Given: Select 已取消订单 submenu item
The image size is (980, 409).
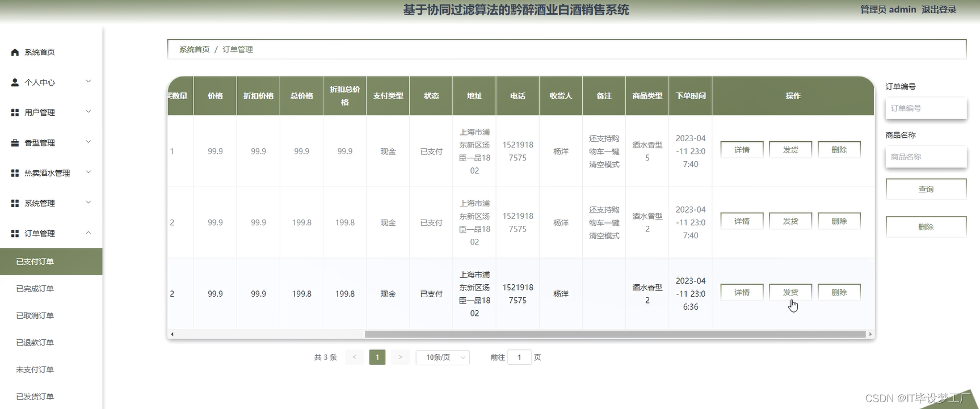Looking at the screenshot, I should pos(51,315).
